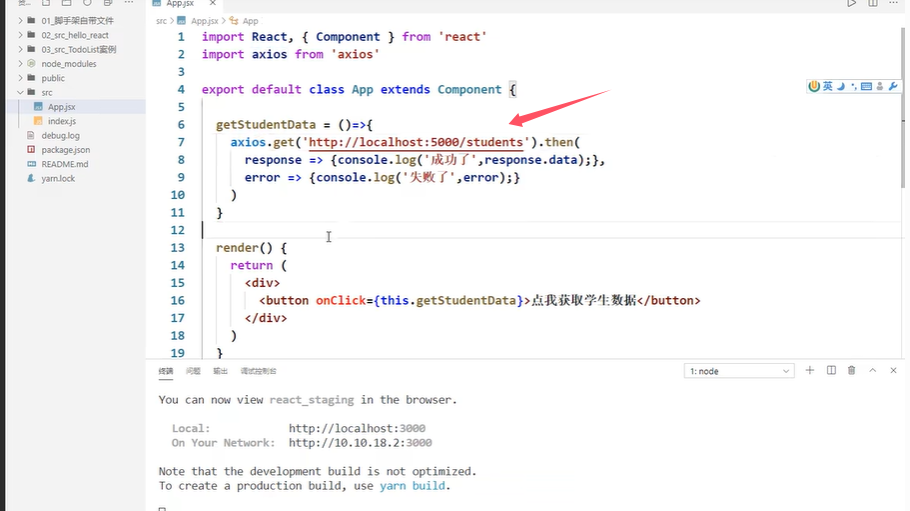Switch to the 终端 terminal tab
The image size is (910, 511).
(166, 371)
